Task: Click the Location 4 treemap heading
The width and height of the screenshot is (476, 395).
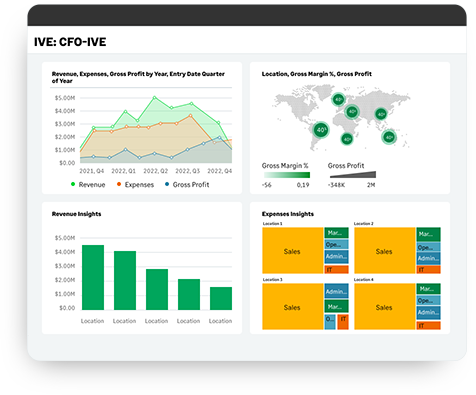Action: (x=364, y=280)
